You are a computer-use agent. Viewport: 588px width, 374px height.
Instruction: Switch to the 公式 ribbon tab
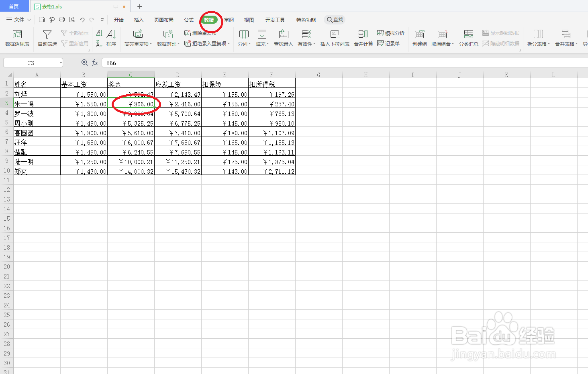click(189, 20)
